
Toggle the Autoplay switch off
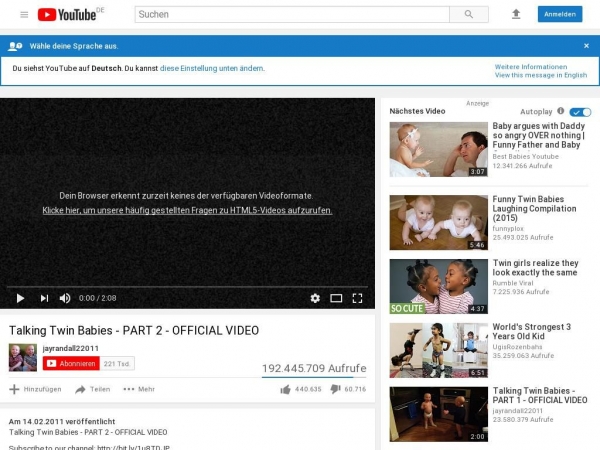[580, 112]
